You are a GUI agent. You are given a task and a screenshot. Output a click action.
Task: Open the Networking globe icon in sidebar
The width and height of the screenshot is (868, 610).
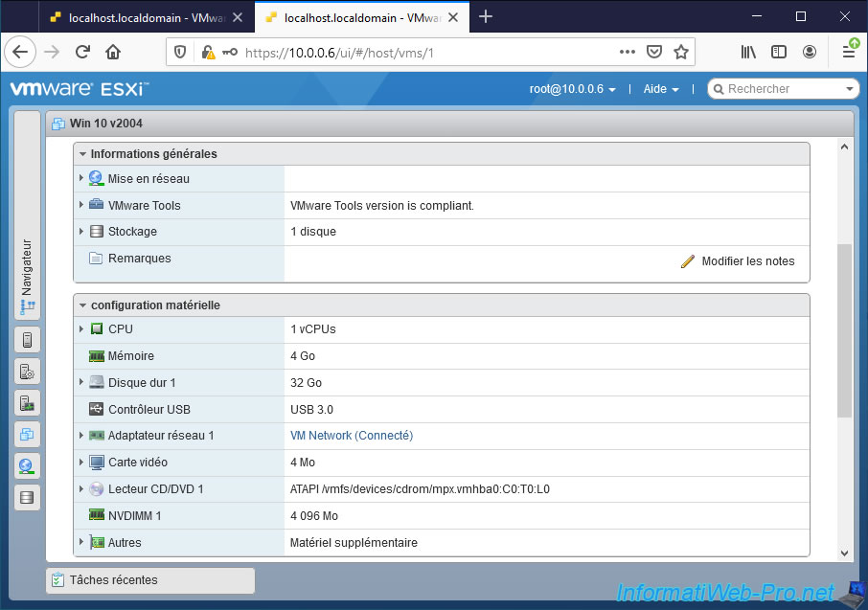click(x=27, y=466)
